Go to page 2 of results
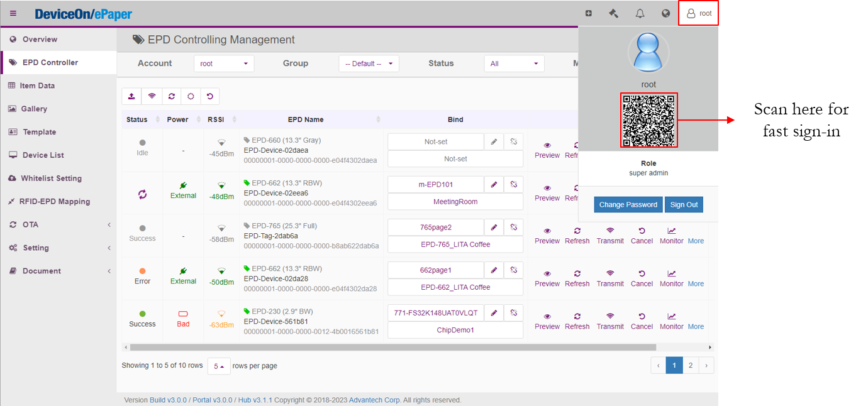Viewport: 868px width, 406px height. point(690,365)
